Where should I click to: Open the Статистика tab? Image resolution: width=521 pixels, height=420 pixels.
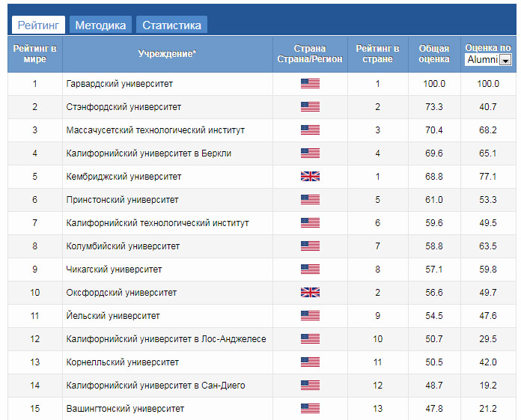coord(171,25)
